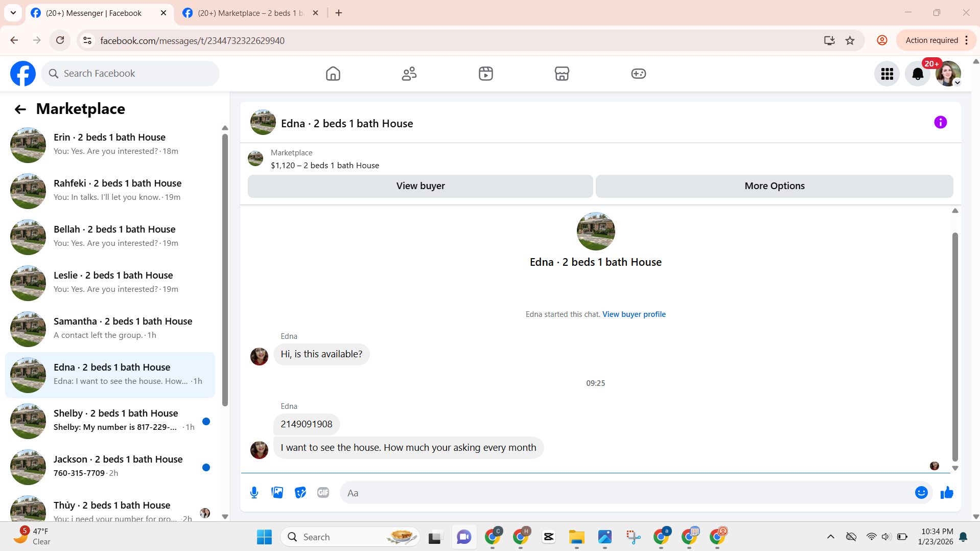This screenshot has width=980, height=551.
Task: Switch to Marketplace – 2 beds browser tab
Action: (250, 13)
